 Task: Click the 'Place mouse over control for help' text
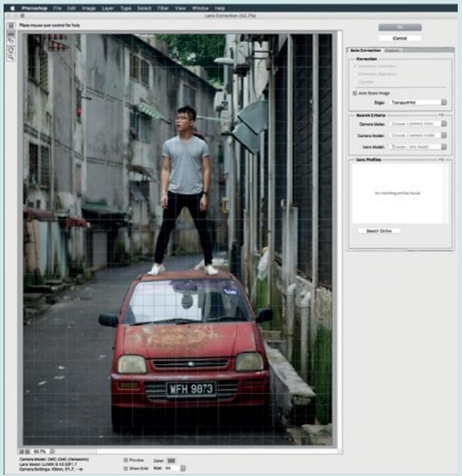pos(49,25)
